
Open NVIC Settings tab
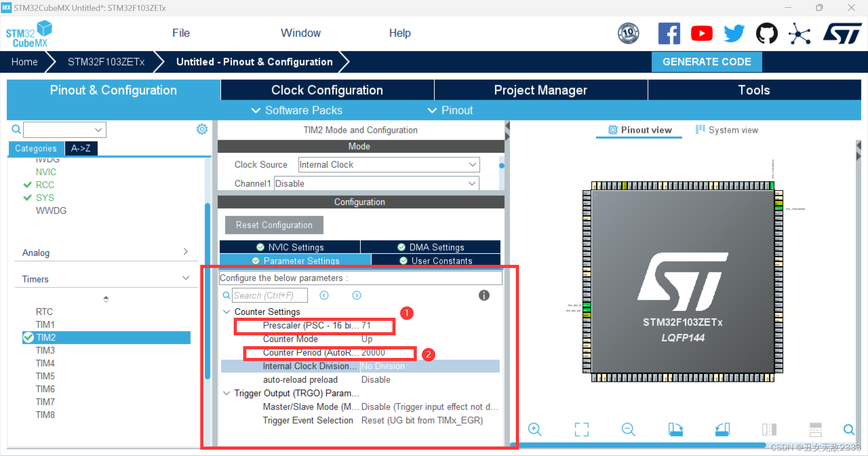[x=290, y=247]
